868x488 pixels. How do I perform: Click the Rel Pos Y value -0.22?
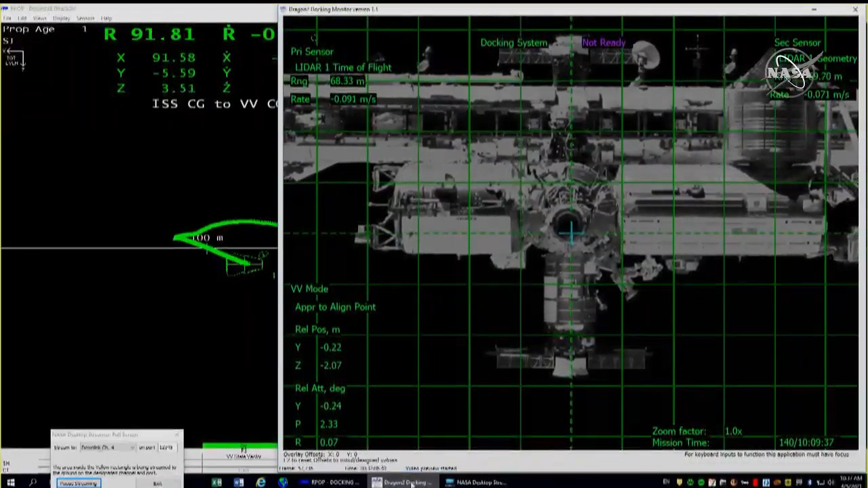pos(331,347)
